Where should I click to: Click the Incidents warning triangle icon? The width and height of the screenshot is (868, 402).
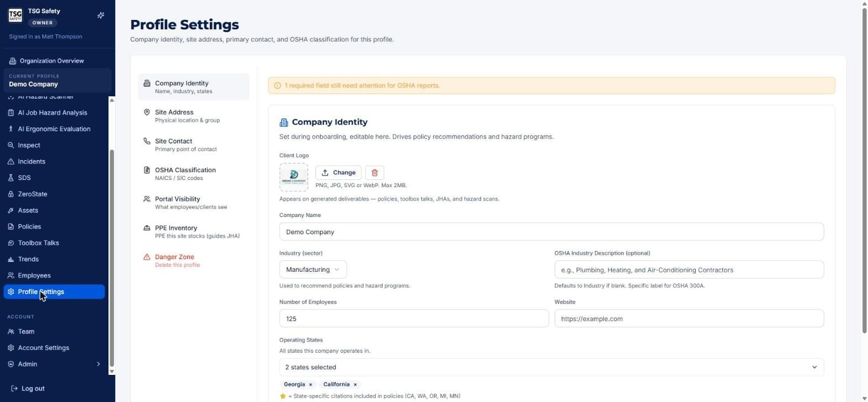coord(11,162)
